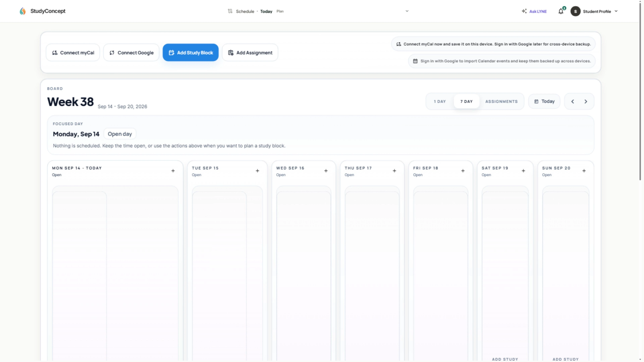The image size is (644, 362).
Task: Click the Connect Google button
Action: tap(131, 53)
